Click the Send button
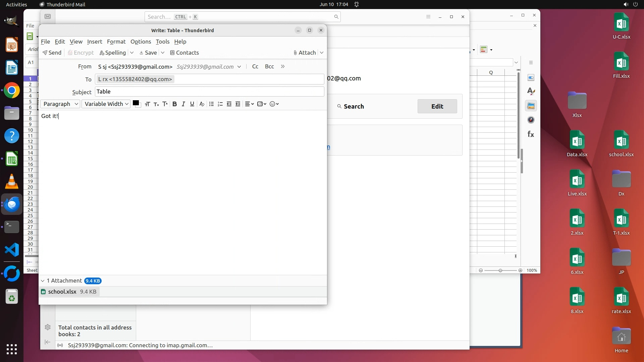Image resolution: width=644 pixels, height=362 pixels. (52, 53)
